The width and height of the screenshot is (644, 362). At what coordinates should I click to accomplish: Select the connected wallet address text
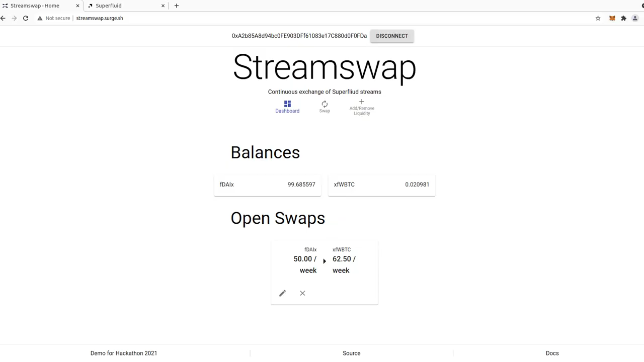pyautogui.click(x=299, y=36)
